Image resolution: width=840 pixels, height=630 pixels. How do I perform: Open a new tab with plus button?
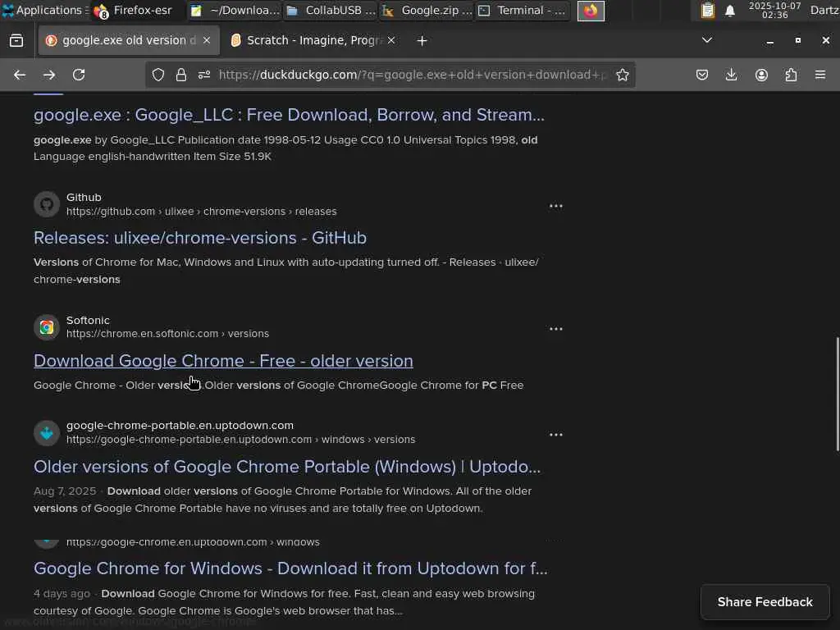click(x=422, y=41)
